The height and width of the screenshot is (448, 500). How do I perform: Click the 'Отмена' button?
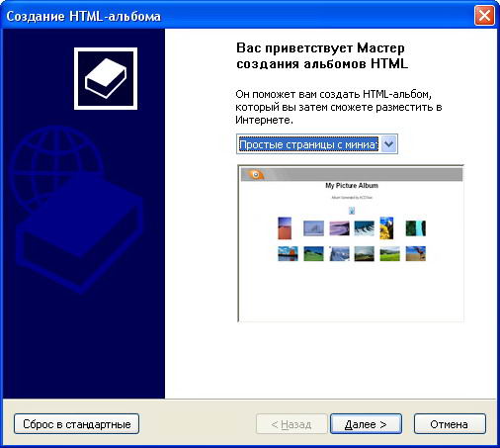(450, 424)
